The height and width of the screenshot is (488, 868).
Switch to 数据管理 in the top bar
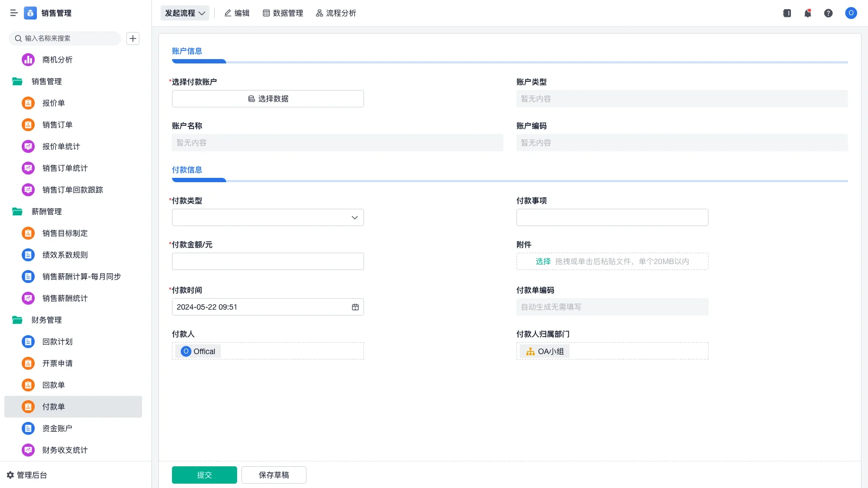pos(283,13)
